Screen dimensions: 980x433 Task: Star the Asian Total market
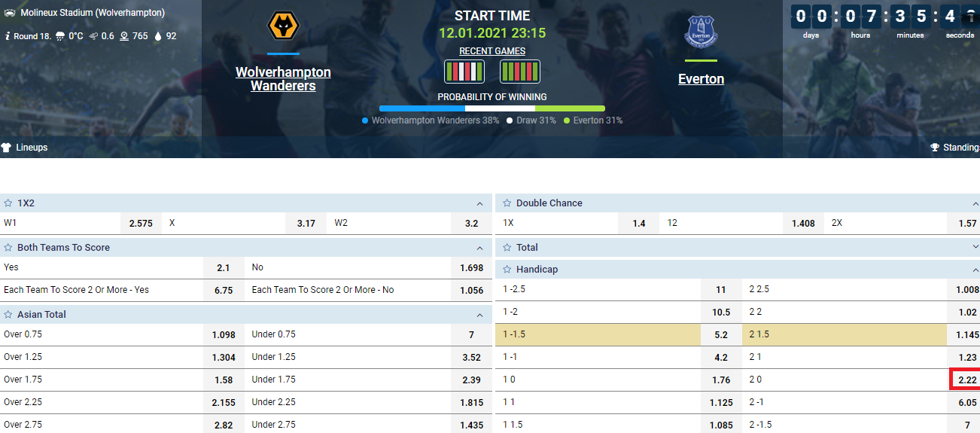[8, 315]
